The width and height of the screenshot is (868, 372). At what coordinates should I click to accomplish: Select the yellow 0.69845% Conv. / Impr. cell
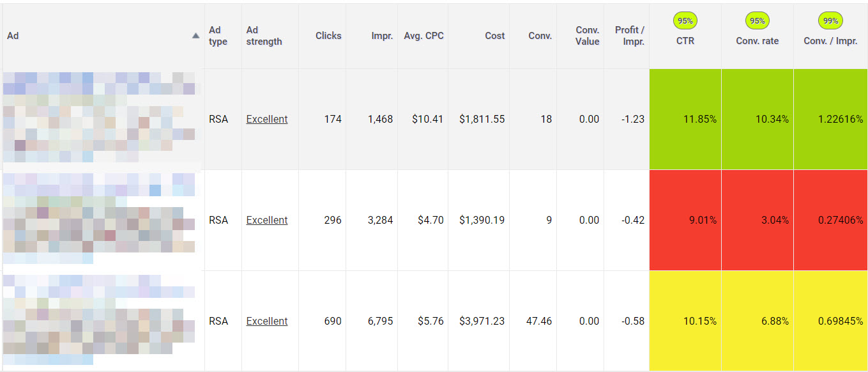[830, 321]
